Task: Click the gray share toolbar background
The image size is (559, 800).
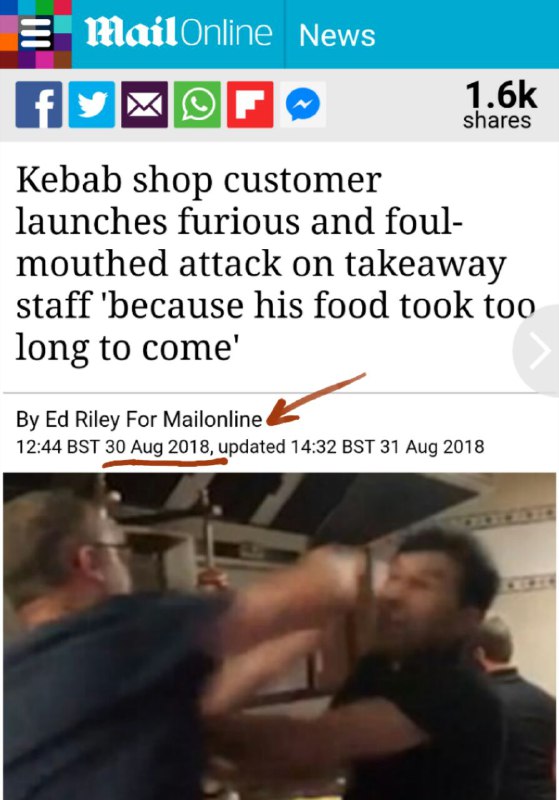Action: point(393,105)
